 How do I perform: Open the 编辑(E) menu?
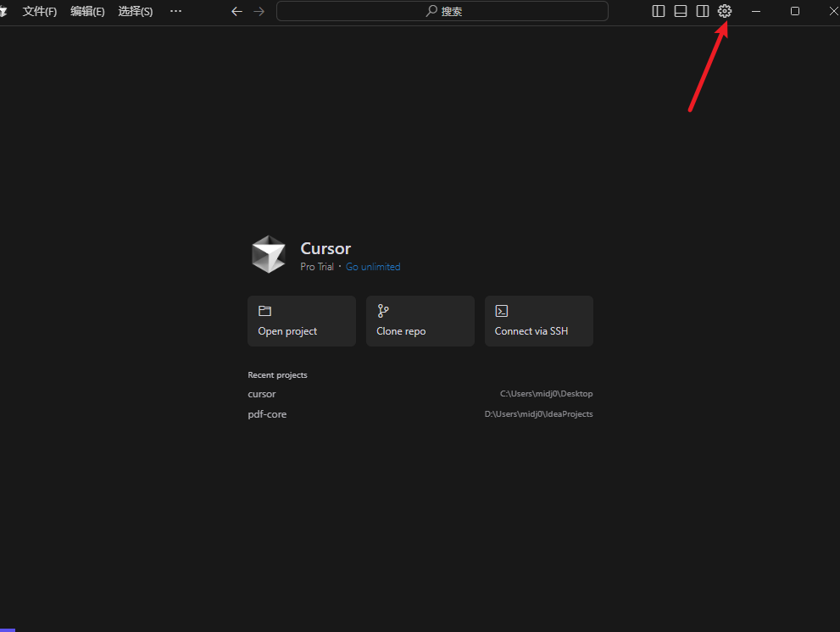pos(87,11)
